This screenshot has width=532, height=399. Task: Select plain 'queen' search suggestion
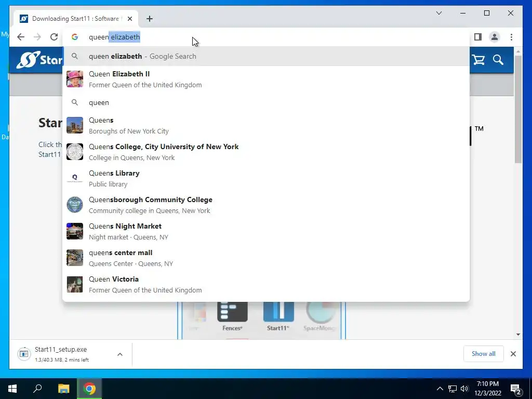266,102
